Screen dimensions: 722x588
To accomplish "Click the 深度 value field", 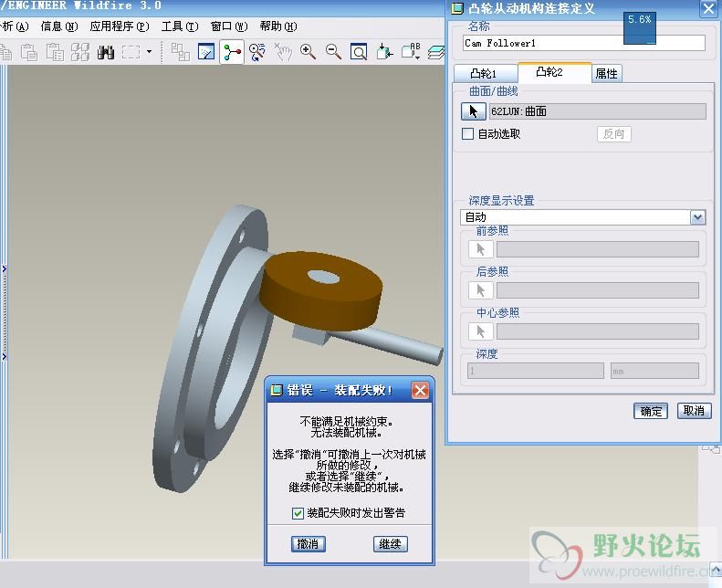I will 536,371.
